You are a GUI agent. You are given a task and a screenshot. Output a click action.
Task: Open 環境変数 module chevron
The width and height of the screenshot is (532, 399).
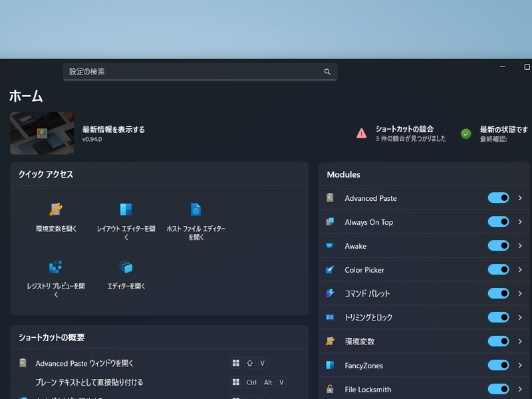(520, 341)
